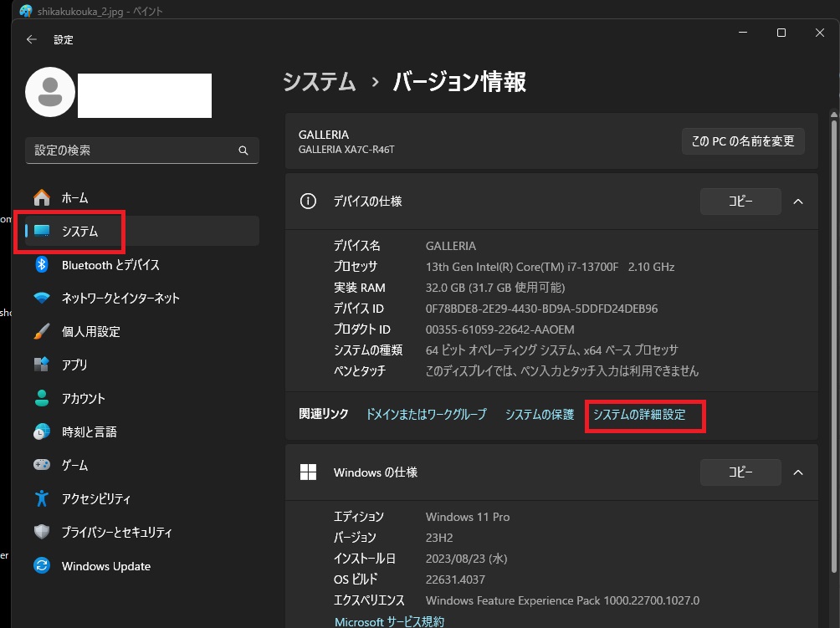Minimize the Settings window
Screen dimensions: 840x628
click(743, 33)
